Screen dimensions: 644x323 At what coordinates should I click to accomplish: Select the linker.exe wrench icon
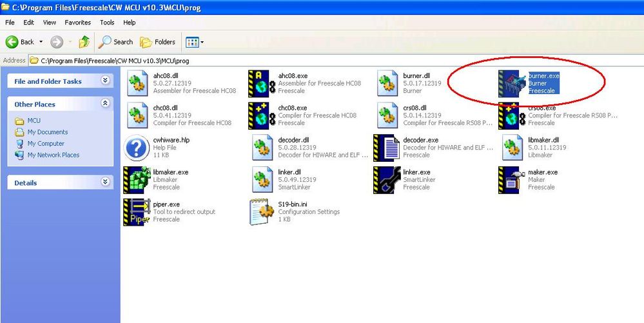(387, 180)
